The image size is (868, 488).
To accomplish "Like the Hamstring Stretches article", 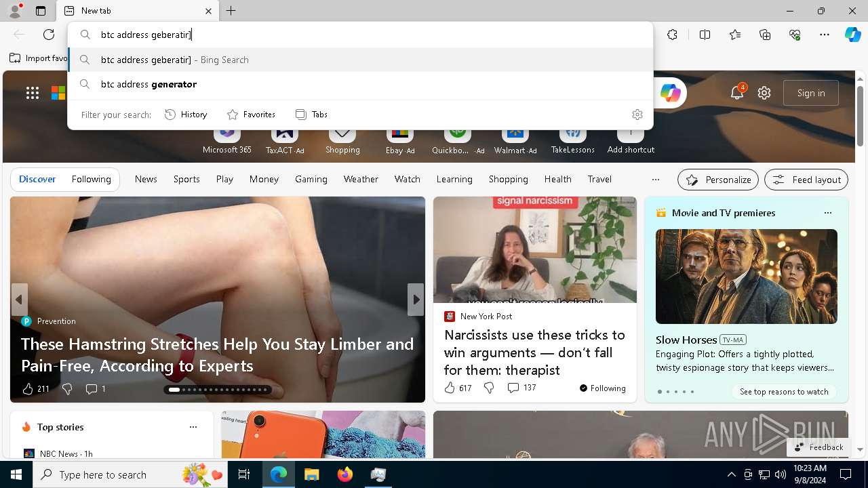I will 35,388.
